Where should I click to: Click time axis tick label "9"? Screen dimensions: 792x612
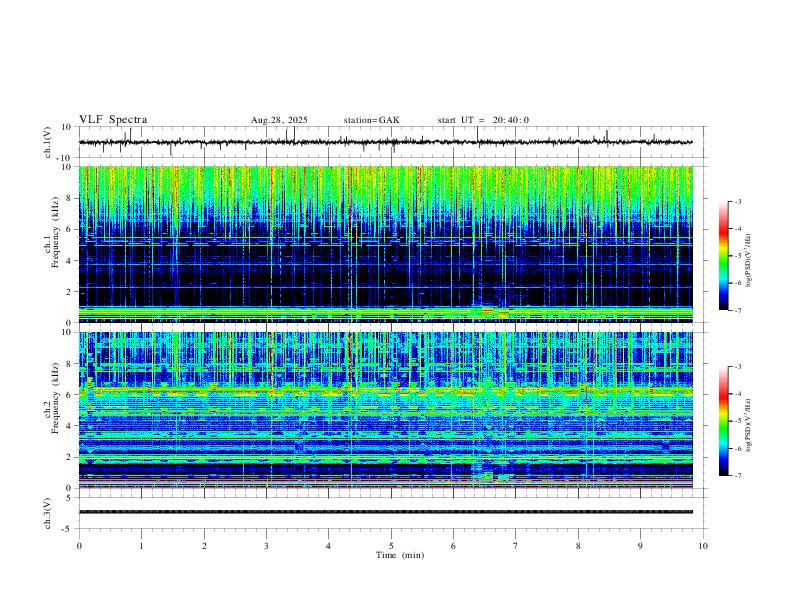pos(640,546)
